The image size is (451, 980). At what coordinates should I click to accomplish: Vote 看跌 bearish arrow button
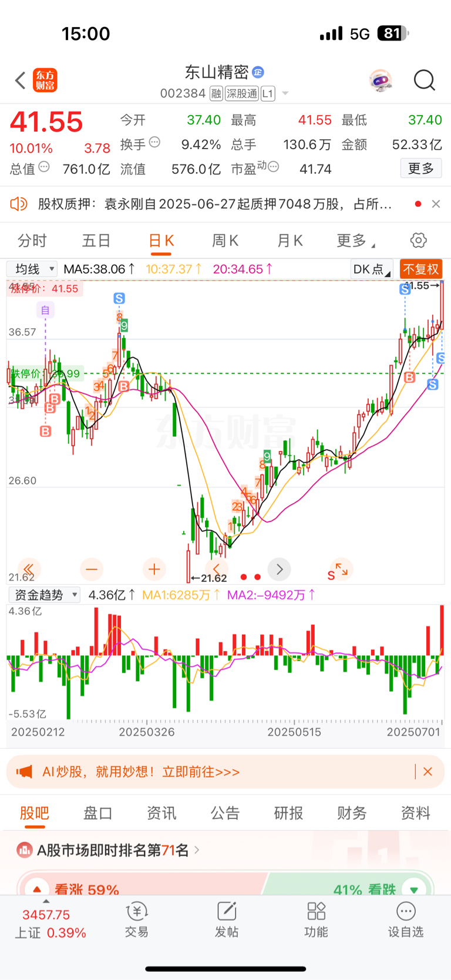[x=414, y=889]
